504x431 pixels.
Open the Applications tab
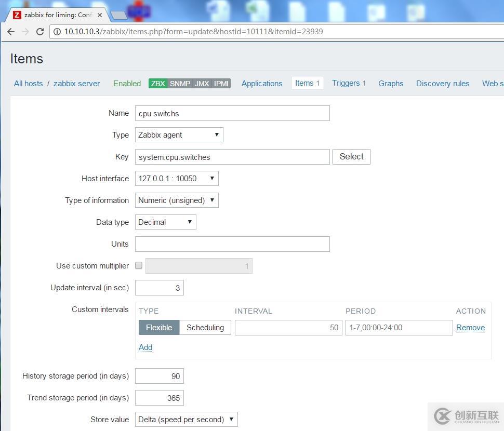262,84
